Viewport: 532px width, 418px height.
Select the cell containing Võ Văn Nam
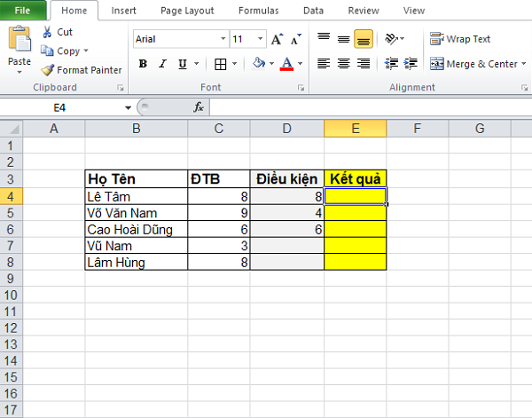[137, 213]
